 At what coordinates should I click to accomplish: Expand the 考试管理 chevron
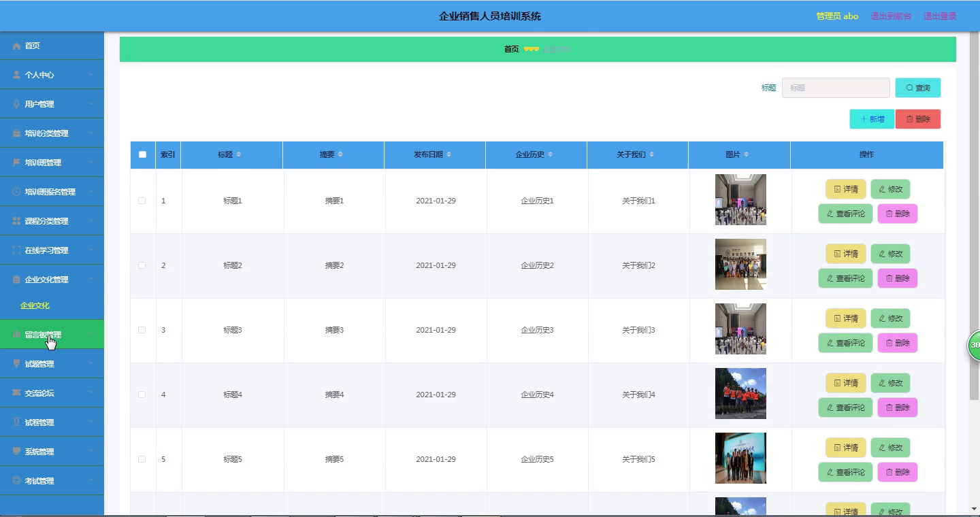click(91, 481)
